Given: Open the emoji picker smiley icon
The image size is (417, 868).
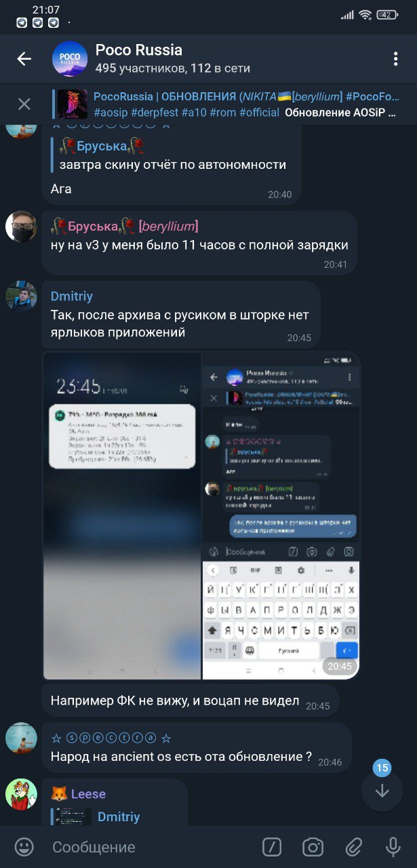Looking at the screenshot, I should click(24, 847).
